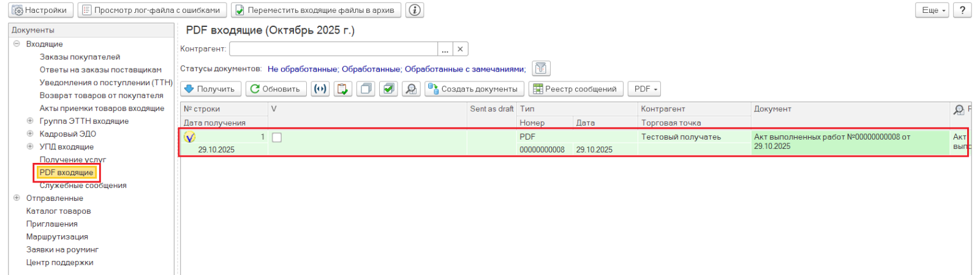Image resolution: width=980 pixels, height=275 pixels.
Task: Click the filter icon beside document statuses
Action: pyautogui.click(x=541, y=69)
